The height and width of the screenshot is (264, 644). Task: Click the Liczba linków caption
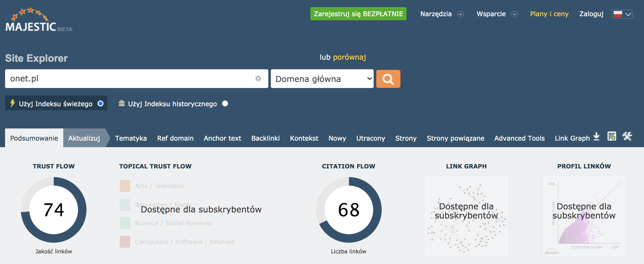coord(349,251)
